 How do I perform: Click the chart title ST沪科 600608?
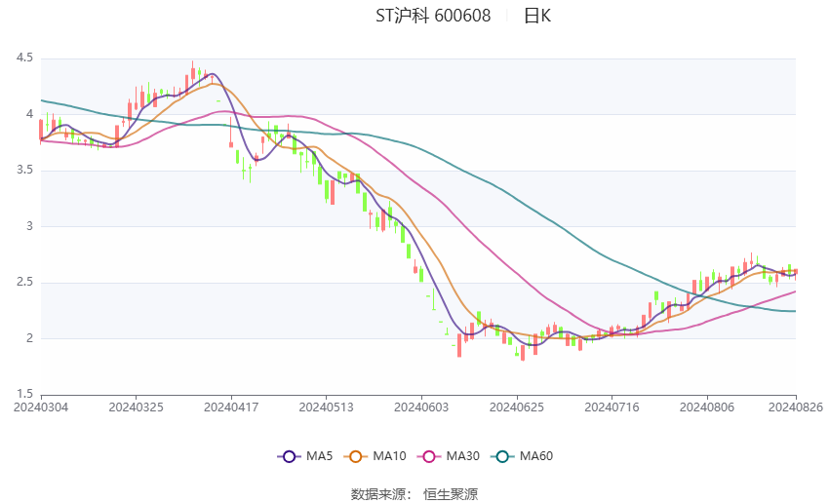[433, 16]
